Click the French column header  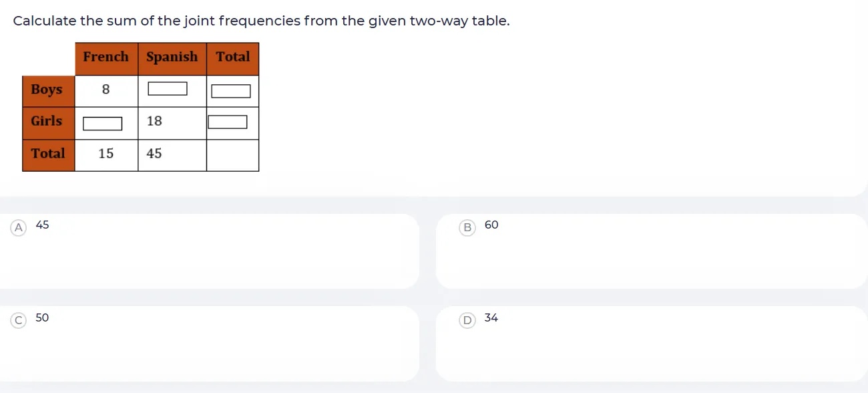point(106,58)
